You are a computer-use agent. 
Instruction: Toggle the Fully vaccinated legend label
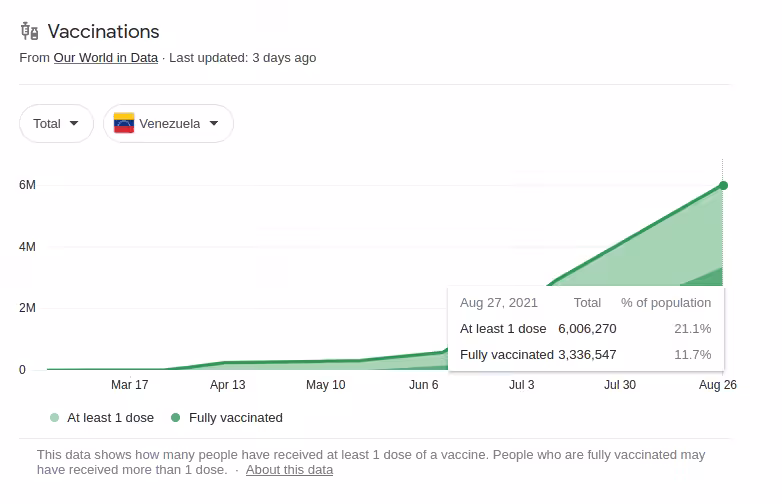[x=235, y=418]
